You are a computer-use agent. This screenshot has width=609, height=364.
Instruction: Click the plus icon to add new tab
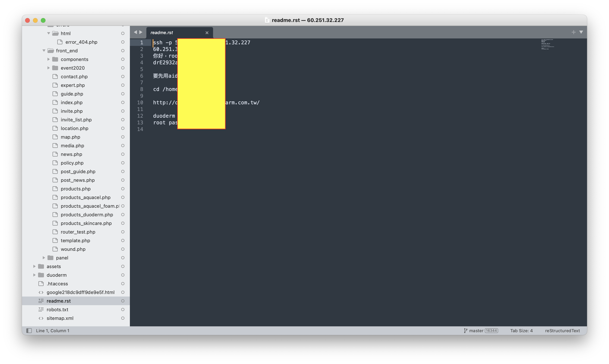pyautogui.click(x=573, y=32)
